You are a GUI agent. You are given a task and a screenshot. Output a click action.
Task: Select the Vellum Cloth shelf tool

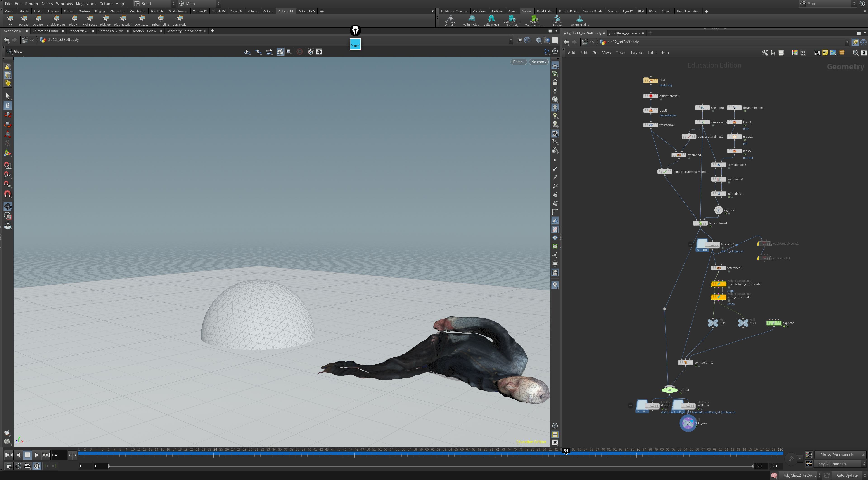point(471,21)
